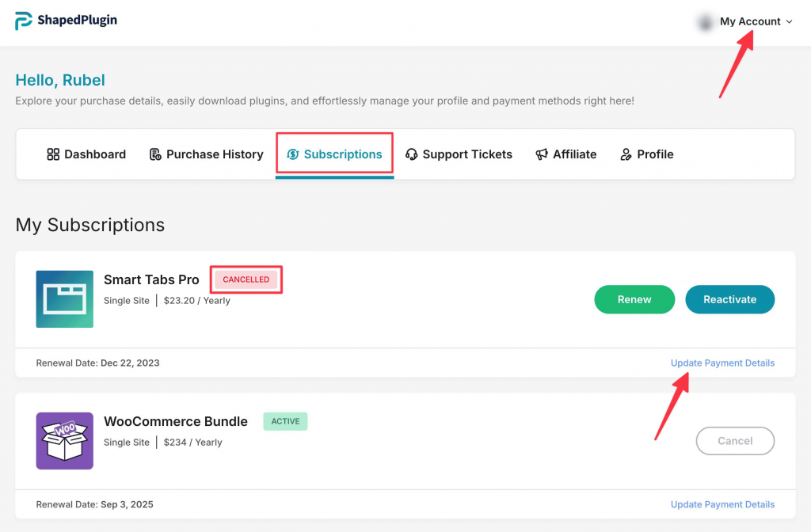This screenshot has height=532, width=811.
Task: Open the Smart Tabs Pro product thumbnail
Action: [x=65, y=298]
